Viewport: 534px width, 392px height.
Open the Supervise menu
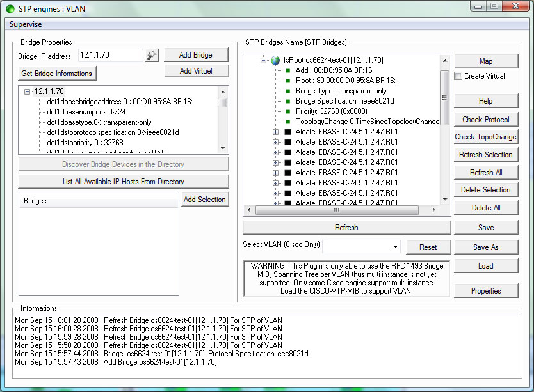pos(26,24)
